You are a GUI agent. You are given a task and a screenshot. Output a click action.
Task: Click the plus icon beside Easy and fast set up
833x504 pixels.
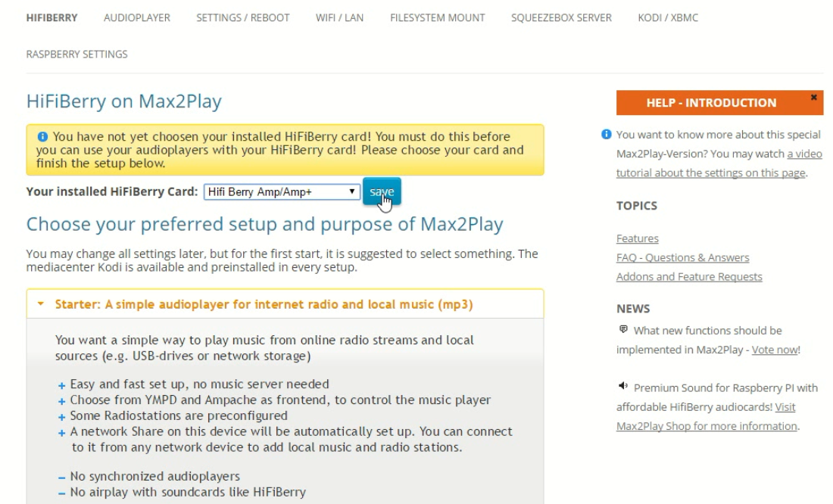(61, 386)
